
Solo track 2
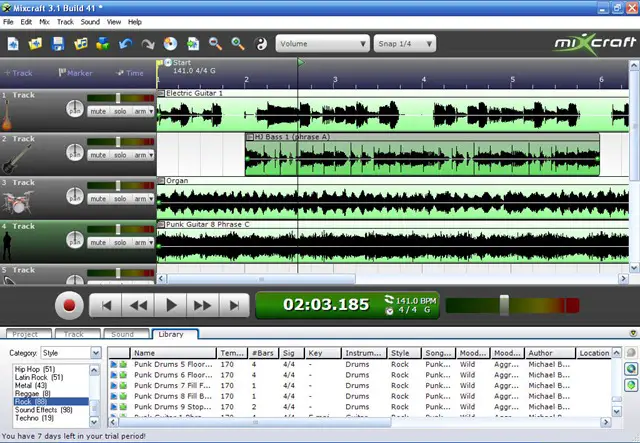click(120, 155)
